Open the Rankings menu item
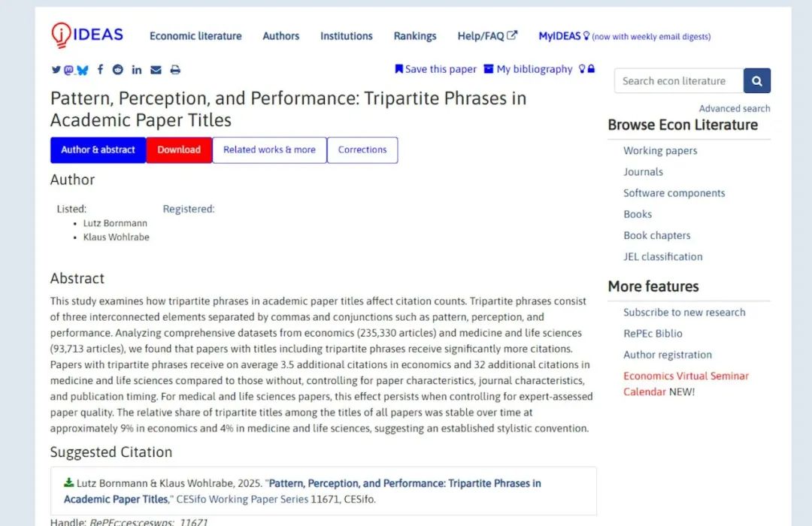The height and width of the screenshot is (526, 812). (x=415, y=36)
